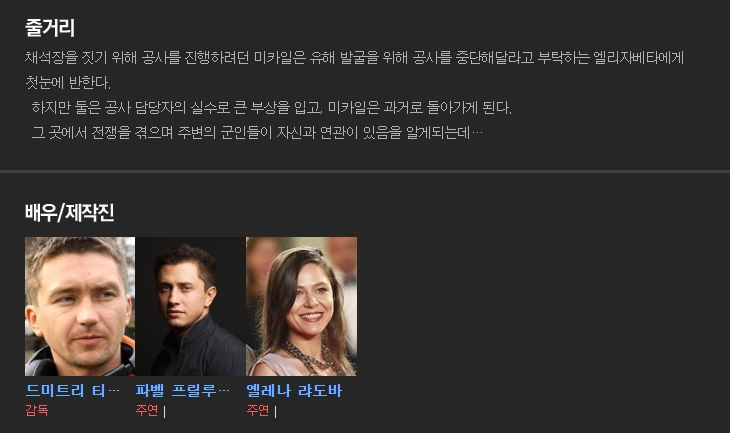Follow the 엘레나 랴도바 name link

[294, 390]
